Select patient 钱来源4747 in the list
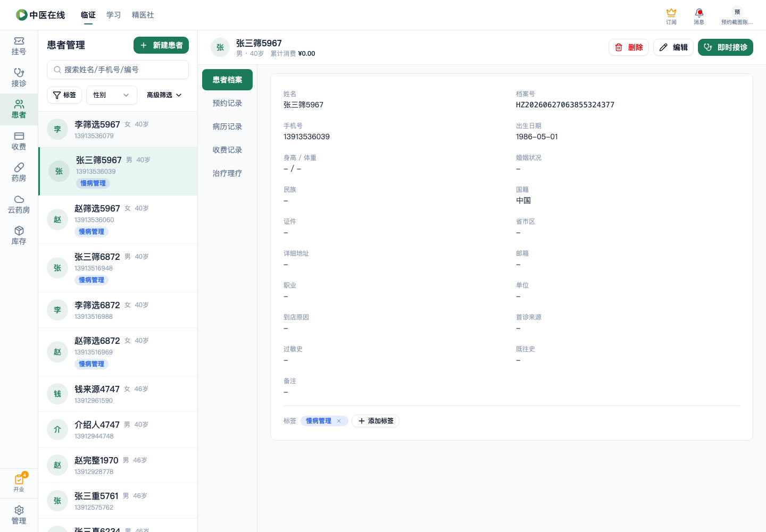766x532 pixels. coord(118,394)
